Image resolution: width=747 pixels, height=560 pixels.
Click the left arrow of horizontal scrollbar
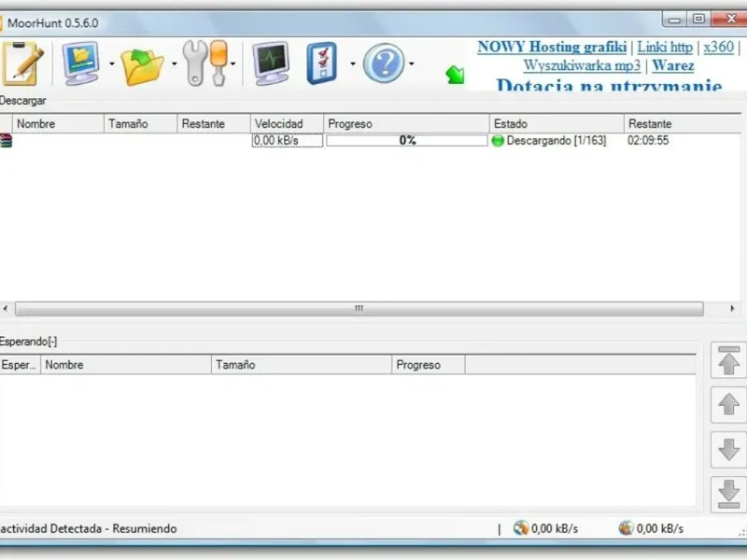click(6, 309)
